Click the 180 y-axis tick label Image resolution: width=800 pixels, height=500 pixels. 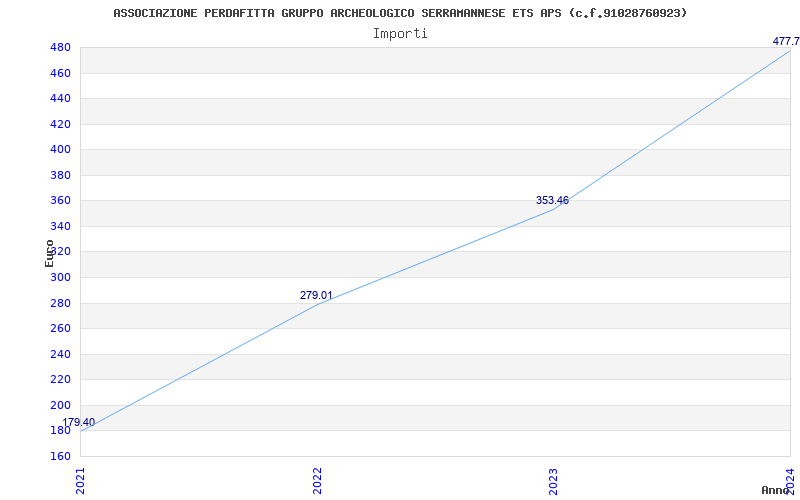60,431
